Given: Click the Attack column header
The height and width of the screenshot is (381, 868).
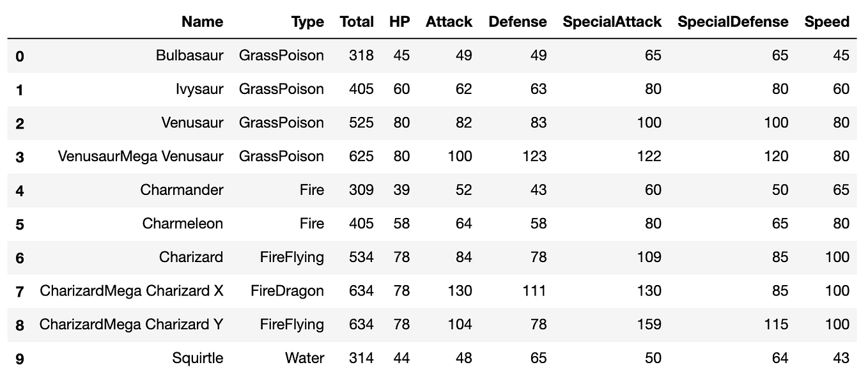Looking at the screenshot, I should (x=449, y=22).
